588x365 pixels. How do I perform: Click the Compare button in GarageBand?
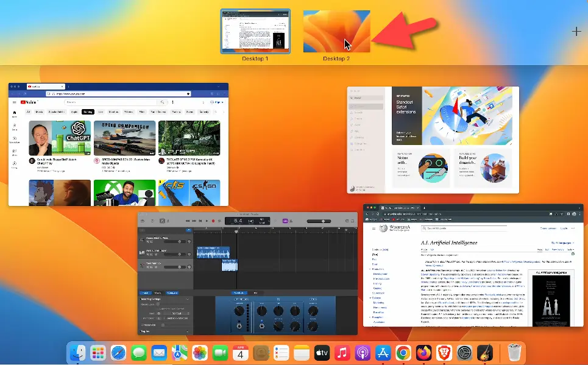click(x=172, y=293)
